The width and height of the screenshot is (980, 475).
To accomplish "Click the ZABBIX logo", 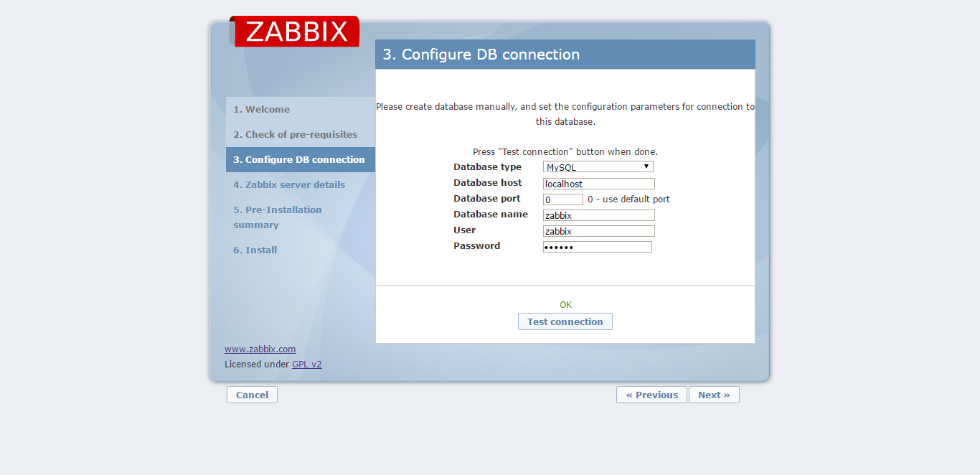I will coord(294,32).
